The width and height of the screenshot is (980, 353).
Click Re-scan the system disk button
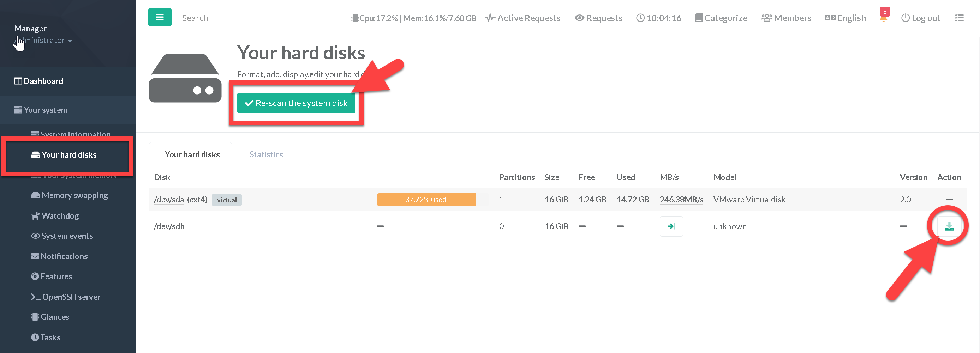[296, 103]
